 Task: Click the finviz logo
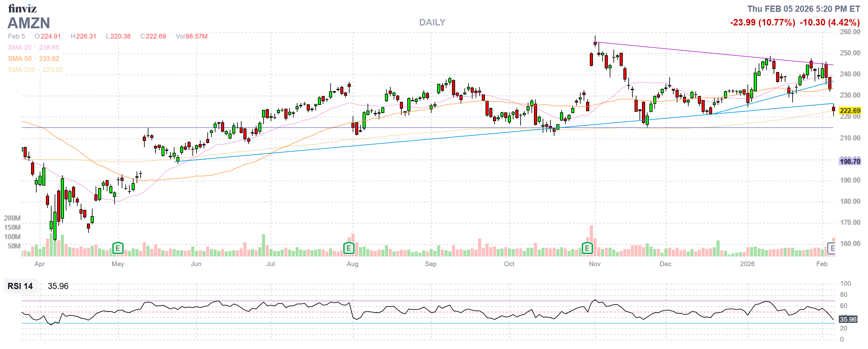click(22, 8)
